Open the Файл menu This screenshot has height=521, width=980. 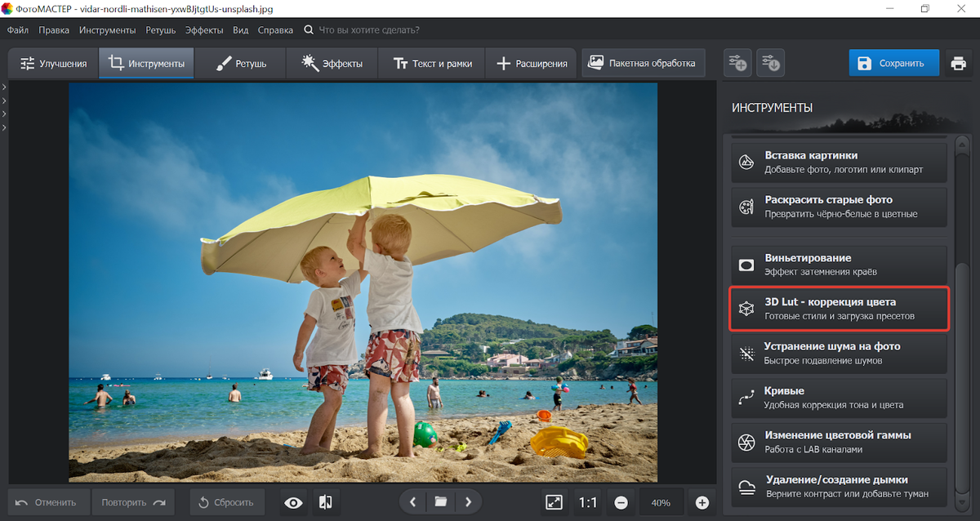pos(18,30)
